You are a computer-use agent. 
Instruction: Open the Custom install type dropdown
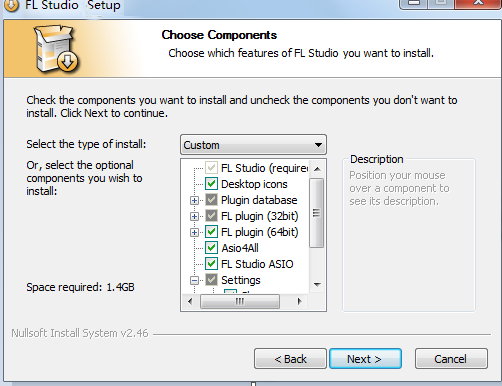pos(253,145)
